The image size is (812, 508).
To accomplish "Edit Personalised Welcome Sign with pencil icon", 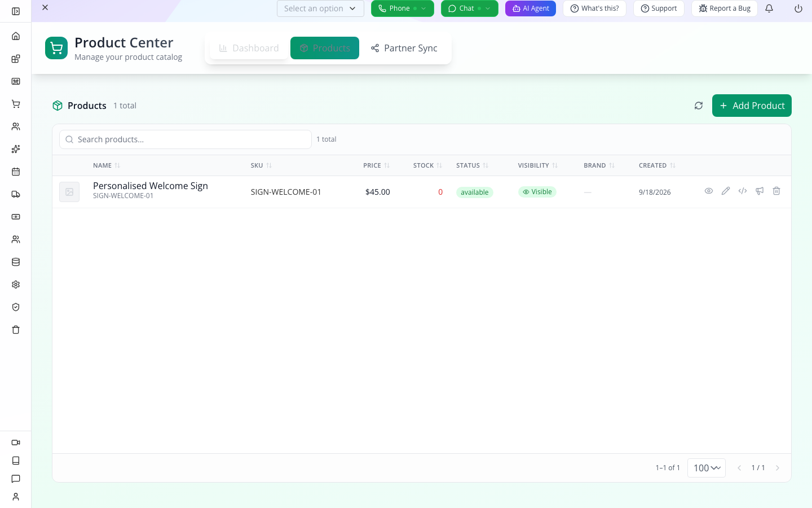I will point(726,191).
